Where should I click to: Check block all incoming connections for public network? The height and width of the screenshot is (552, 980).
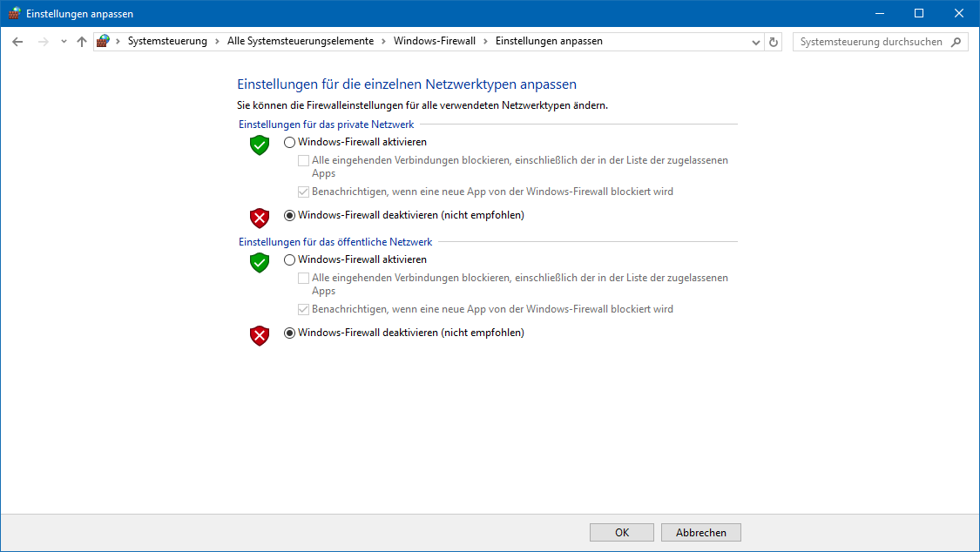tap(303, 278)
